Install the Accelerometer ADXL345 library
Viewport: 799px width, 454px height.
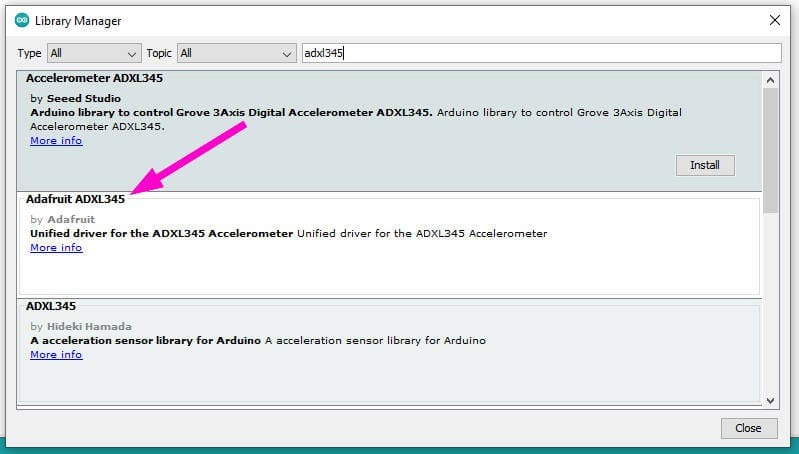(x=705, y=165)
